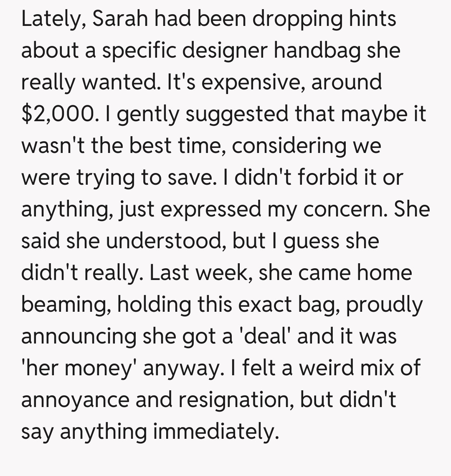Click the word "beaming" in the story
The height and width of the screenshot is (476, 451).
pos(66,305)
